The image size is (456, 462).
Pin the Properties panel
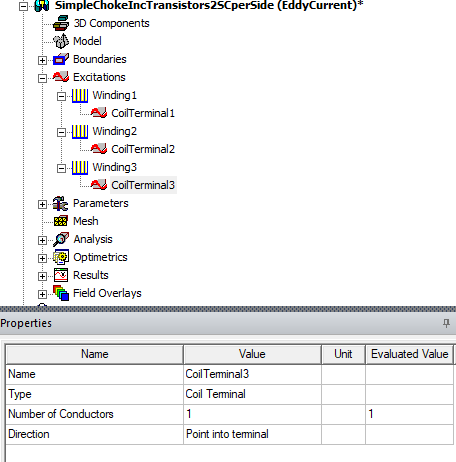446,323
